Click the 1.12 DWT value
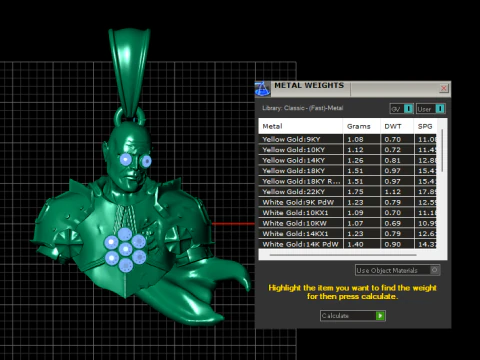Image resolution: width=480 pixels, height=360 pixels. [393, 192]
